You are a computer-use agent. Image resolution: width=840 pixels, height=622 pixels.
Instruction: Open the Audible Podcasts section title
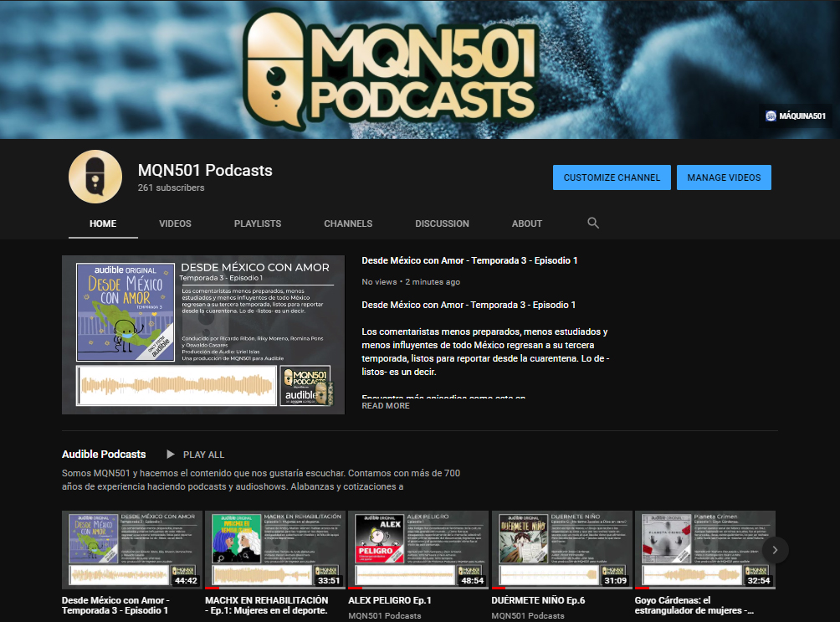[x=104, y=455]
